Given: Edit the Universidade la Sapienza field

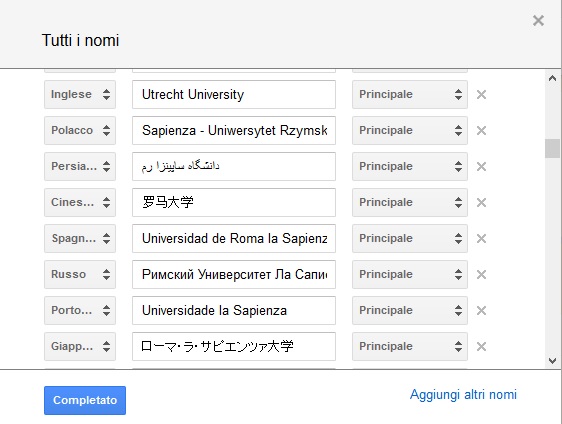Looking at the screenshot, I should click(234, 310).
